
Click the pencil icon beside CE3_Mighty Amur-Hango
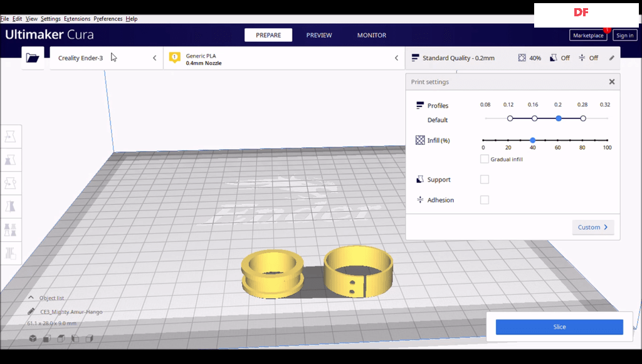31,311
